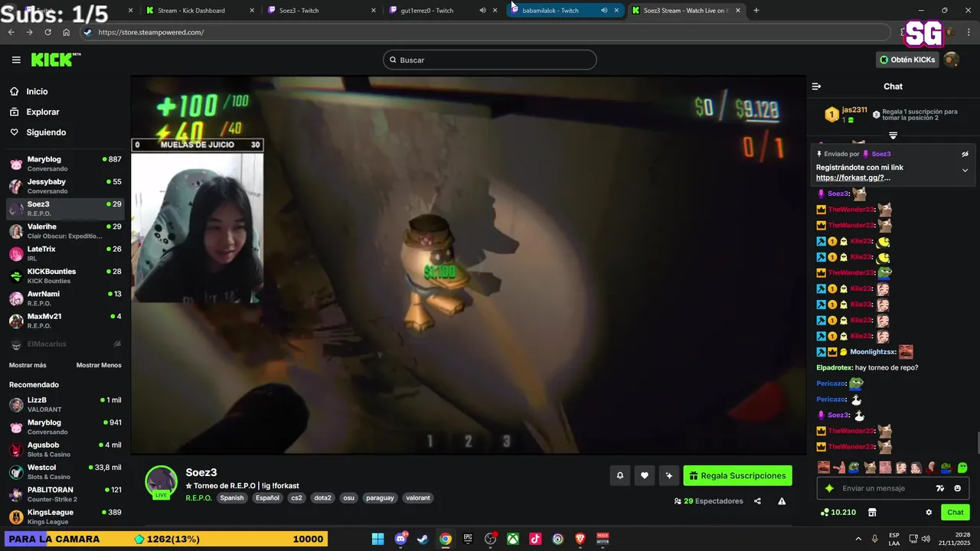Screen dimensions: 980x551
Task: Open OBS Studio from the taskbar
Action: click(491, 539)
